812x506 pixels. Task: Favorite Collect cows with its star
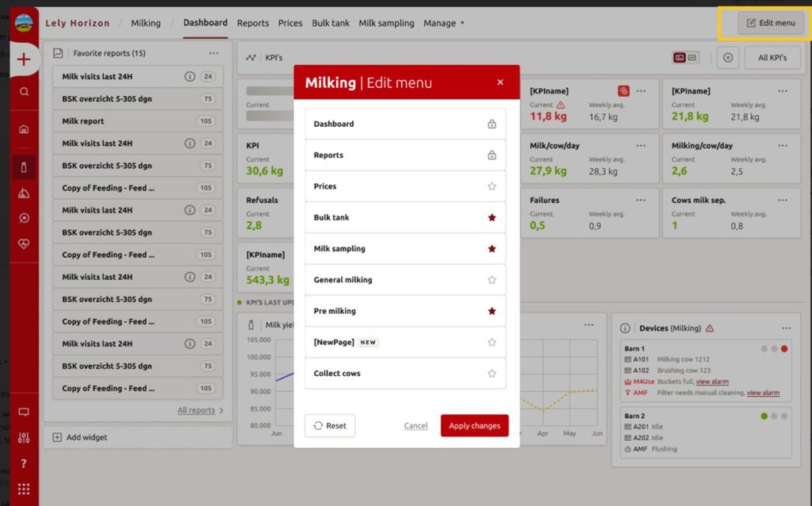tap(492, 374)
